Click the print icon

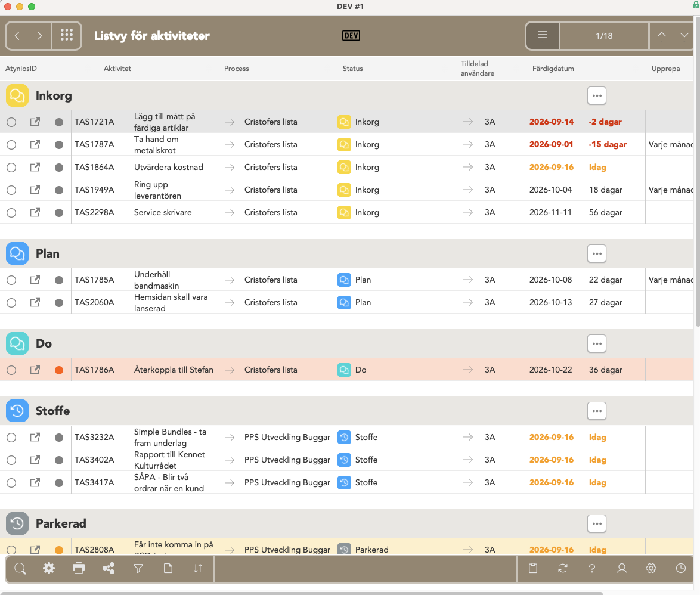[79, 568]
